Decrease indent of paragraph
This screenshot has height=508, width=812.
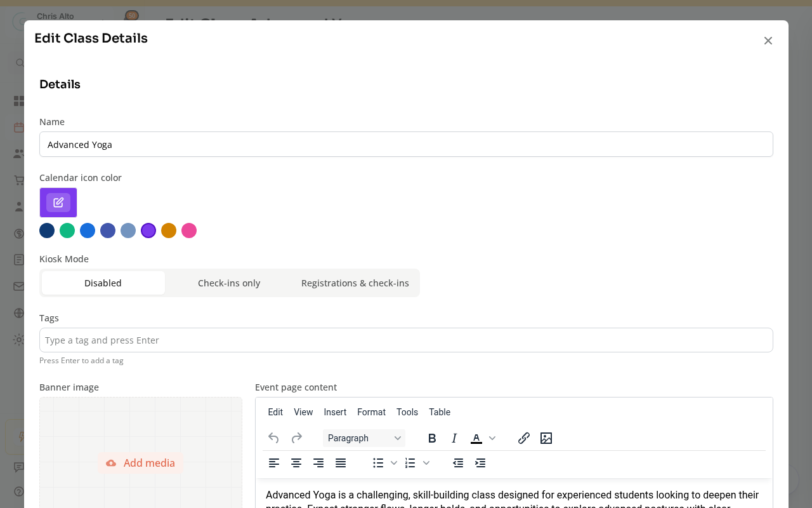458,463
